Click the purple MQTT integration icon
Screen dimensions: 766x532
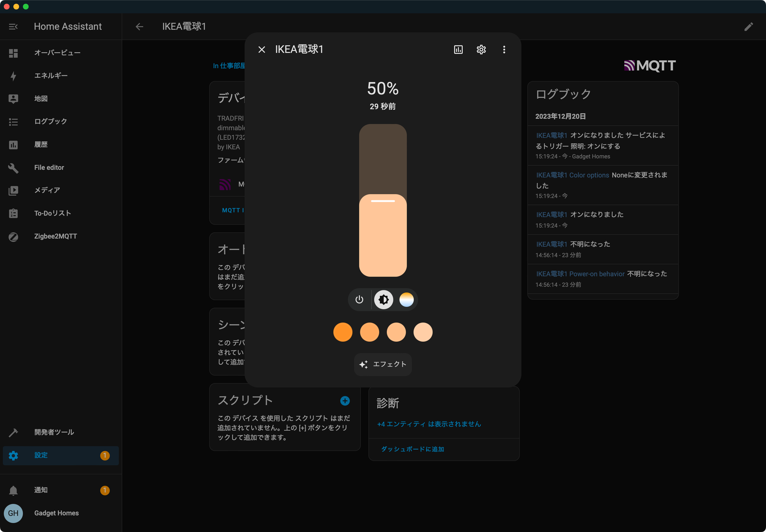pyautogui.click(x=225, y=184)
